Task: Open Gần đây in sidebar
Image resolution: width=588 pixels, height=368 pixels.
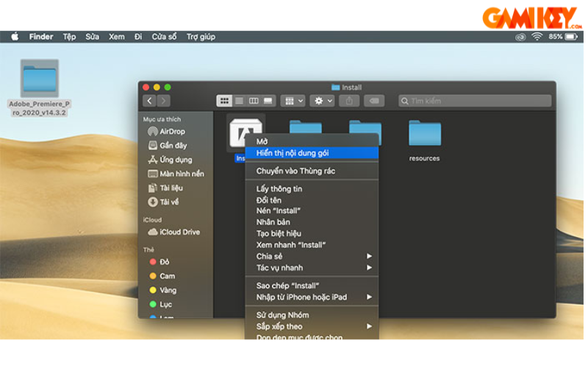Action: [x=168, y=145]
